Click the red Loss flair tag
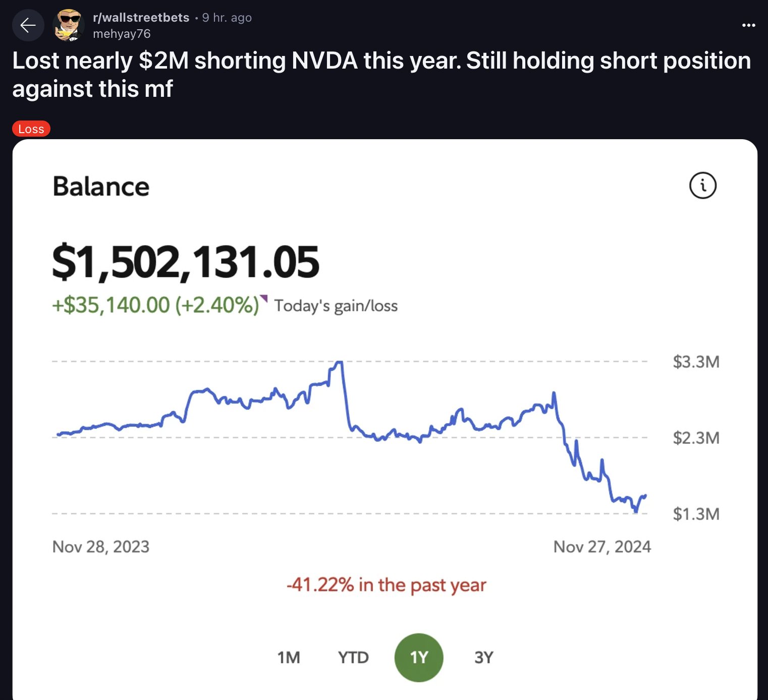This screenshot has width=768, height=700. click(x=31, y=129)
